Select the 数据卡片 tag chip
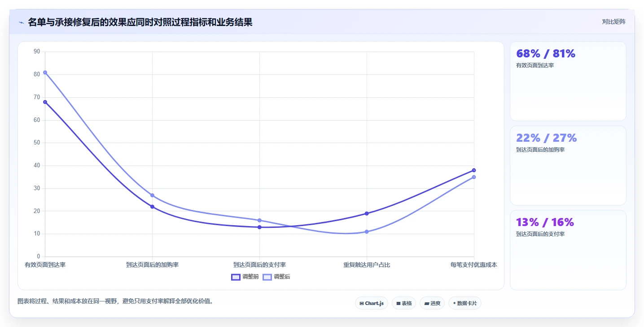The height and width of the screenshot is (327, 644). [x=465, y=303]
